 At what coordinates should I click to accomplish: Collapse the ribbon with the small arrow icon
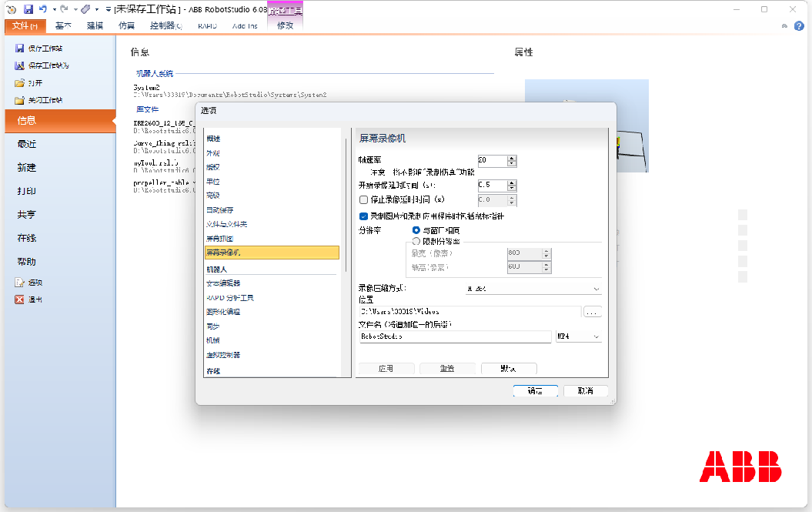[x=784, y=26]
